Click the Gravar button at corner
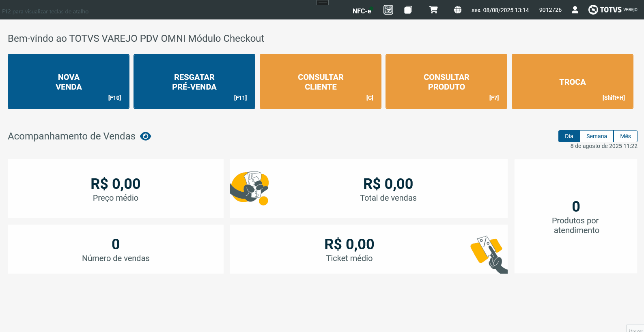644x332 pixels. [x=635, y=329]
